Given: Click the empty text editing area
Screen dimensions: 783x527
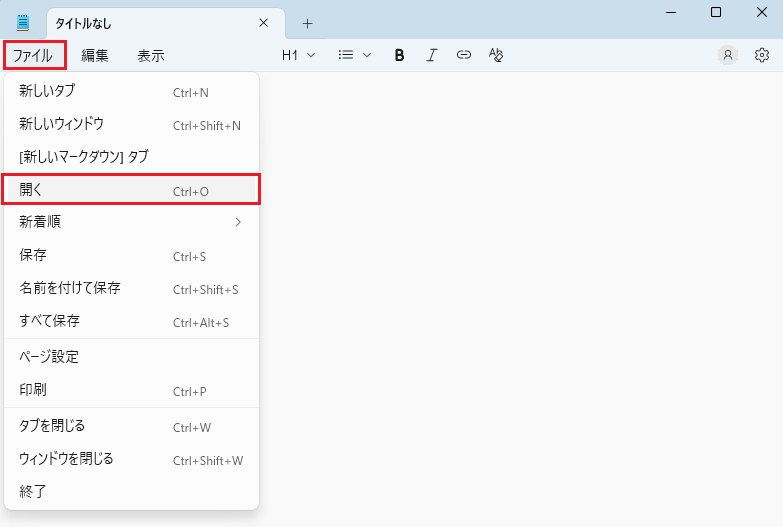Looking at the screenshot, I should tap(520, 300).
